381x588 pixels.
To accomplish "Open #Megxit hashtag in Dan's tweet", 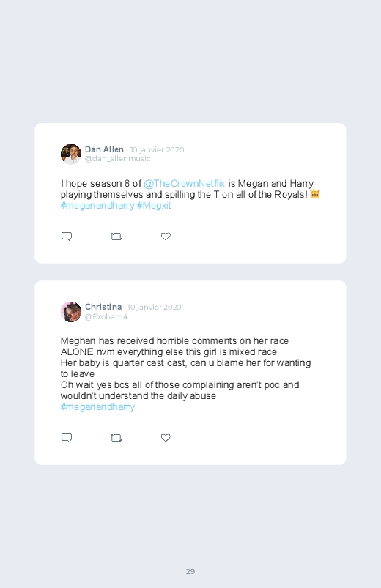I will tap(154, 206).
